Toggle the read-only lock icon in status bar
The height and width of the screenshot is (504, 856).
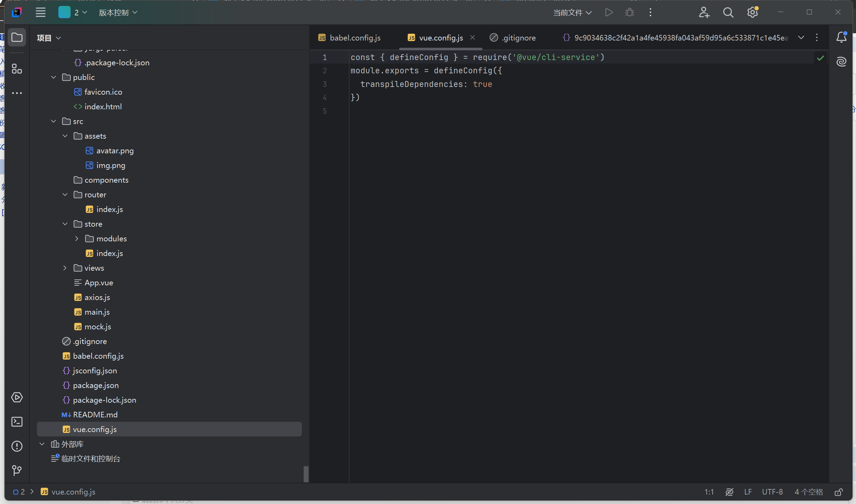pyautogui.click(x=839, y=492)
